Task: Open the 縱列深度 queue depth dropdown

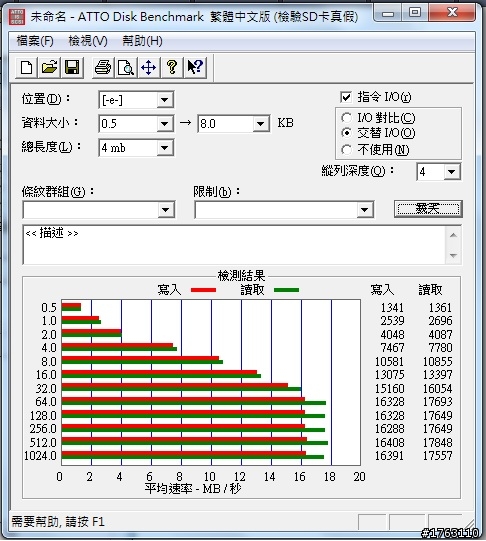Action: (x=452, y=171)
